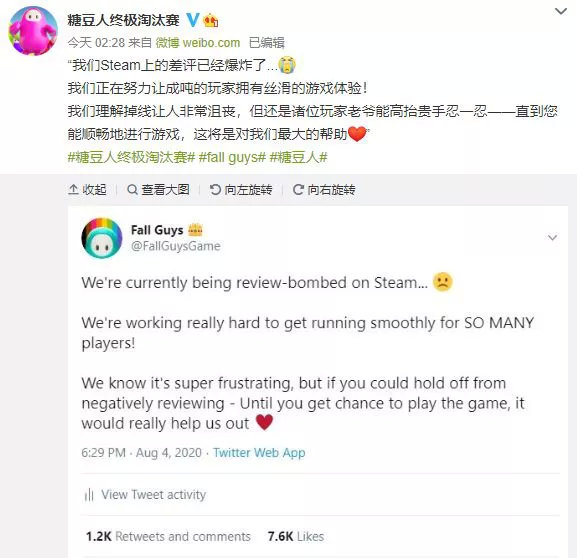Viewport: 577px width, 558px height.
Task: Open the pink Fall Guys Weibo avatar
Action: tap(33, 31)
